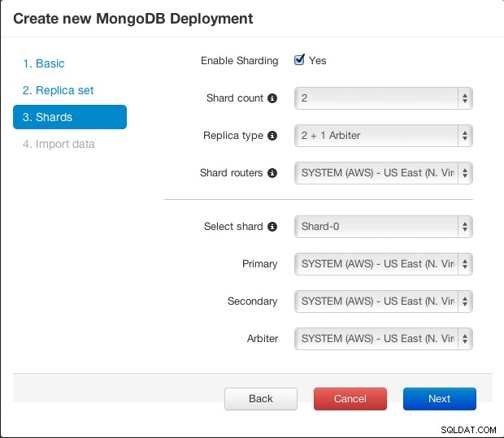Click the 4. Import data step
The image size is (504, 438).
(59, 144)
